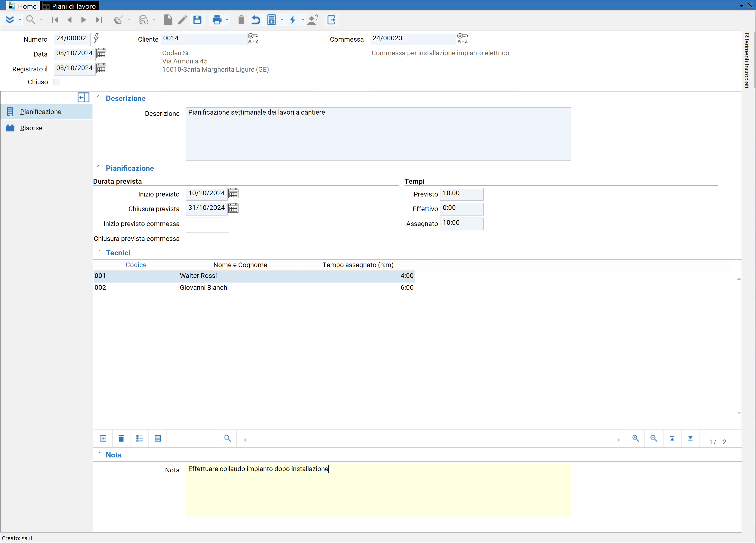This screenshot has height=543, width=756.
Task: Save the work plan with the floppy disk icon
Action: pyautogui.click(x=197, y=20)
